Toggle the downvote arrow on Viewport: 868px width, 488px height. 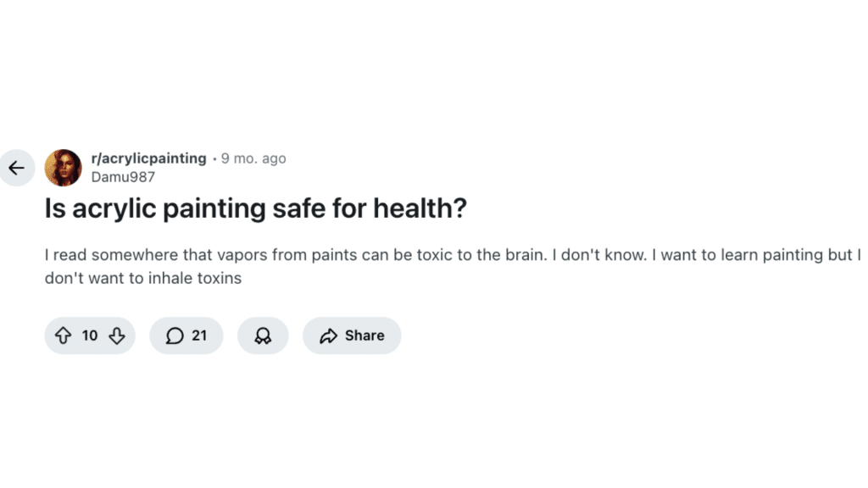tap(116, 335)
